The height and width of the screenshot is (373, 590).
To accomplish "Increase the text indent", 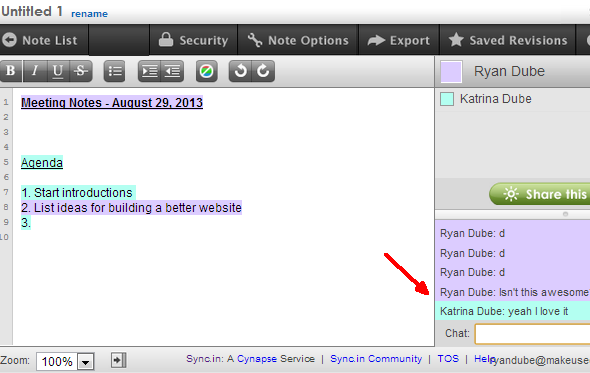I will pos(149,71).
